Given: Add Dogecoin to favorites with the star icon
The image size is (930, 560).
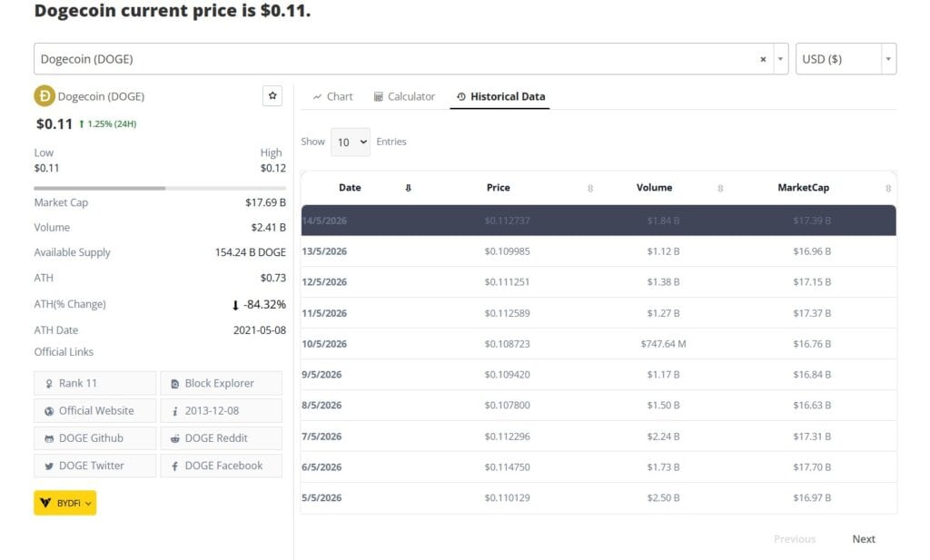Looking at the screenshot, I should point(272,95).
